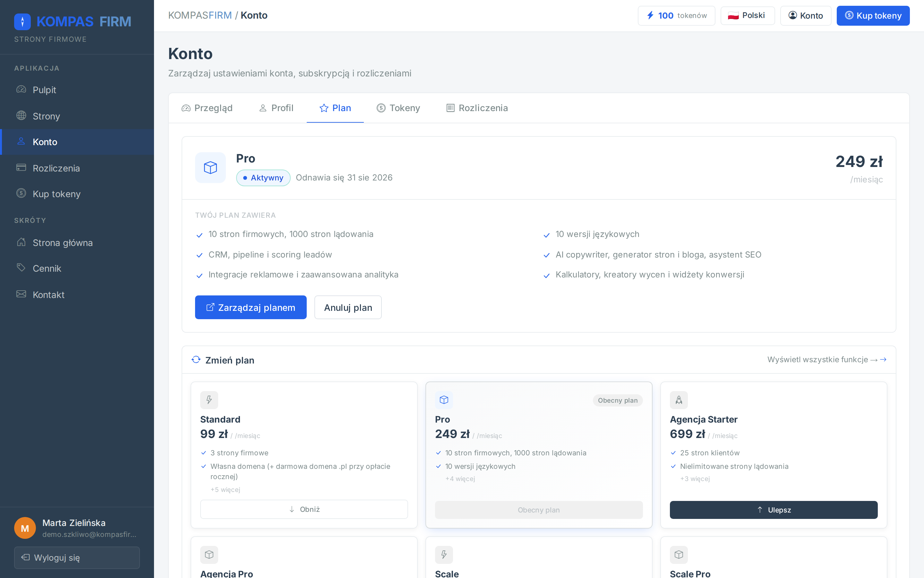The height and width of the screenshot is (578, 924).
Task: Click the 'Odnawia się 31 sie 2026' text
Action: coord(344,178)
